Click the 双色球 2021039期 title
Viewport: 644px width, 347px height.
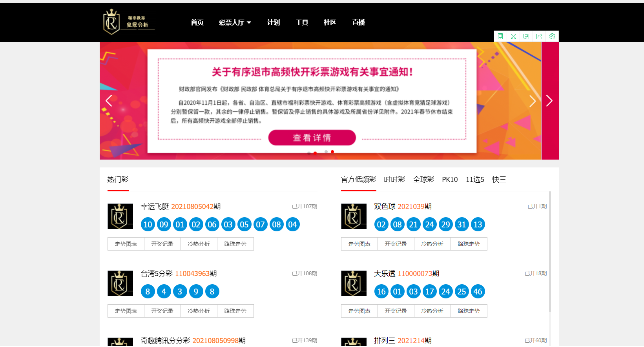(403, 207)
